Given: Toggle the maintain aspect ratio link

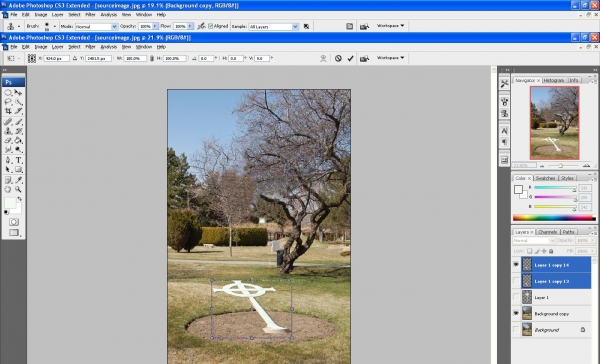Looking at the screenshot, I should coord(152,58).
